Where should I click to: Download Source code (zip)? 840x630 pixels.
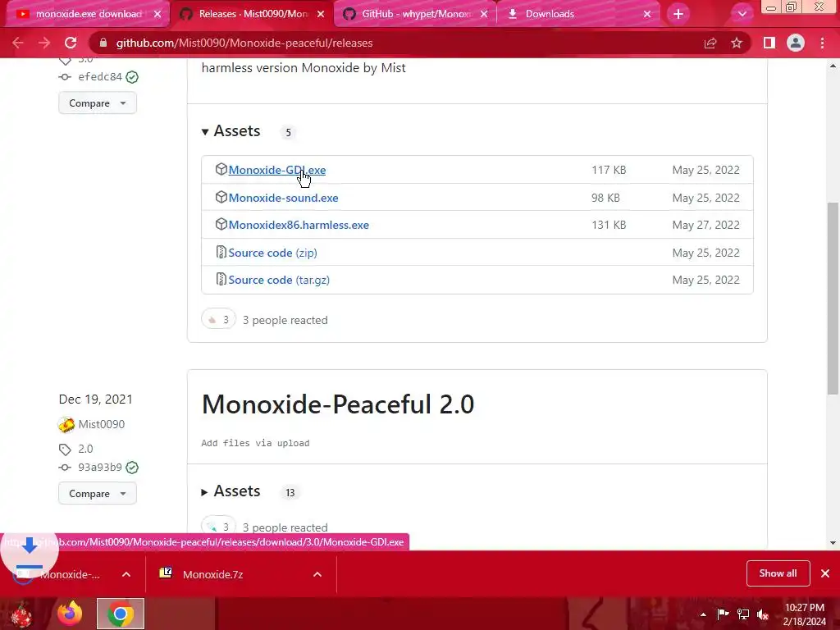pyautogui.click(x=272, y=253)
